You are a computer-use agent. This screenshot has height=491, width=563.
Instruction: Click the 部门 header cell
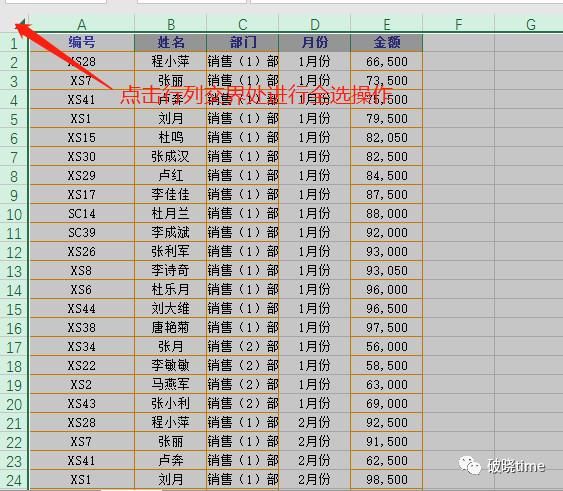[243, 43]
